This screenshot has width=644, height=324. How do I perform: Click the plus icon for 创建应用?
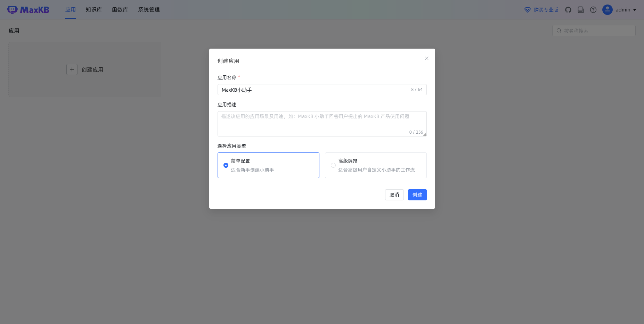(x=72, y=69)
